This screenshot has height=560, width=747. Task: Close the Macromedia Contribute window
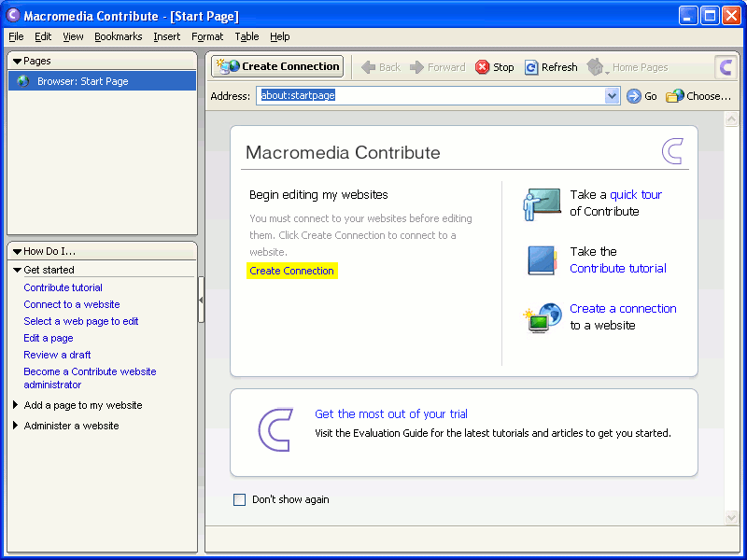click(731, 16)
